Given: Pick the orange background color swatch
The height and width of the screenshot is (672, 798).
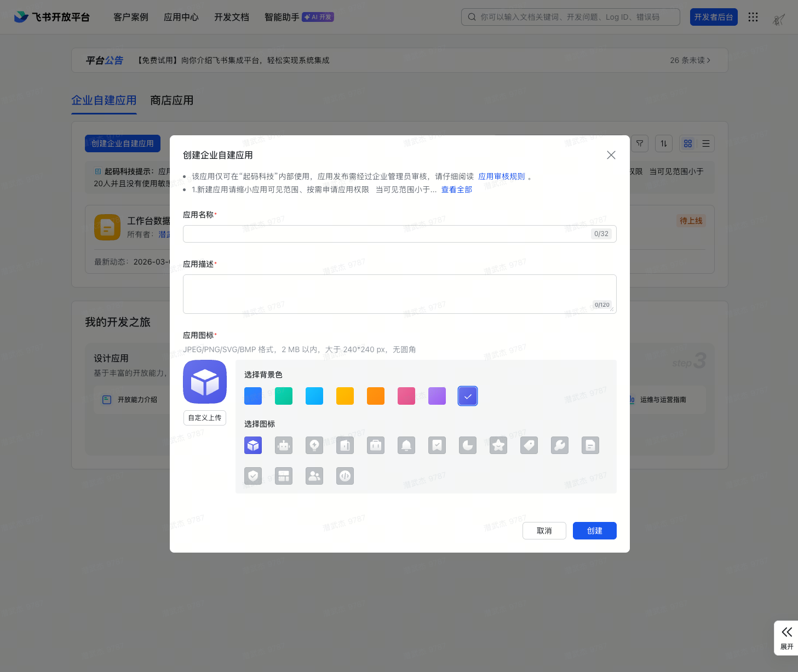Looking at the screenshot, I should pyautogui.click(x=376, y=396).
